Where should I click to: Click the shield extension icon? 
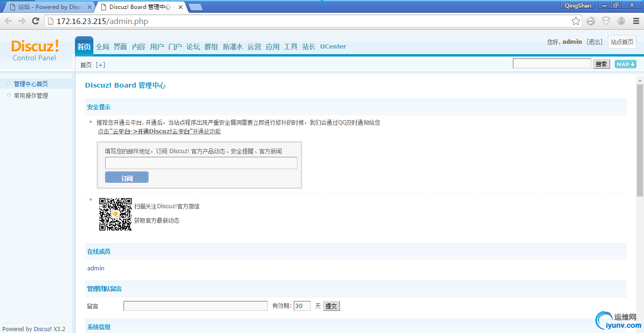tap(606, 21)
